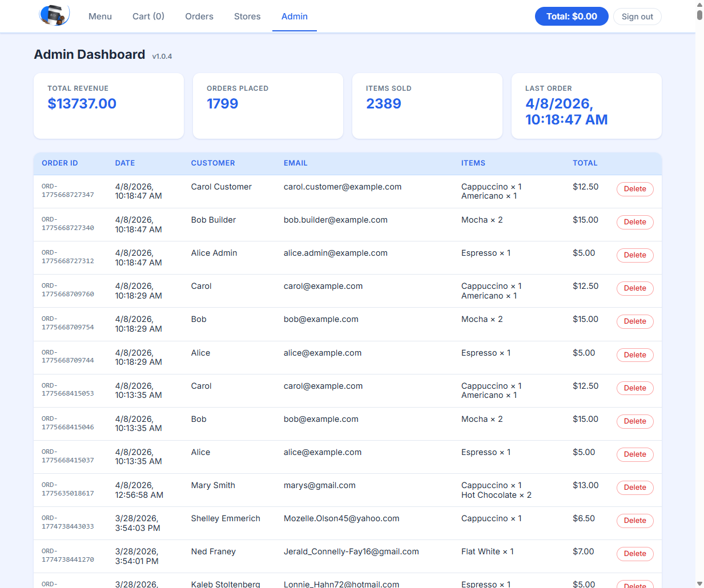This screenshot has height=588, width=704.
Task: Click the vertical scrollbar thumb
Action: coord(699,15)
